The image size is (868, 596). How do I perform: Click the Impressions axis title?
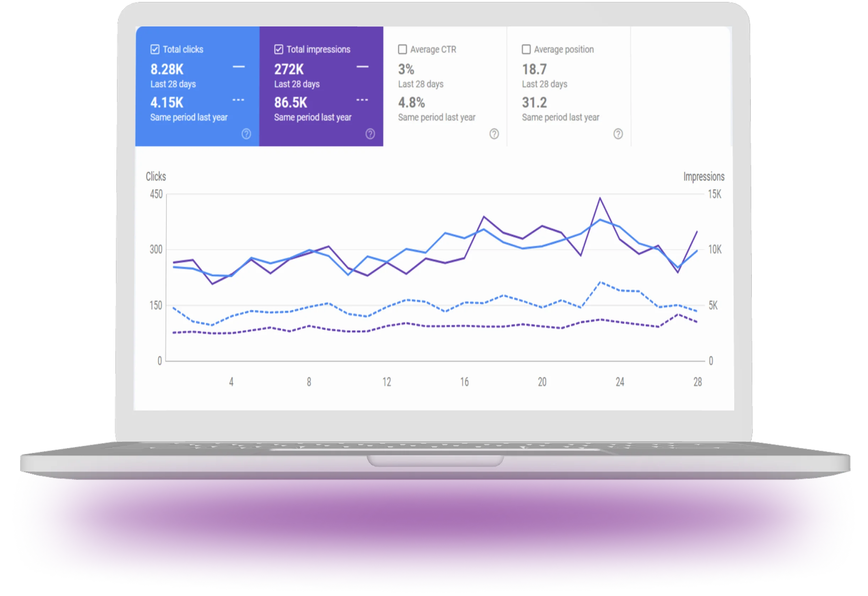tap(704, 177)
